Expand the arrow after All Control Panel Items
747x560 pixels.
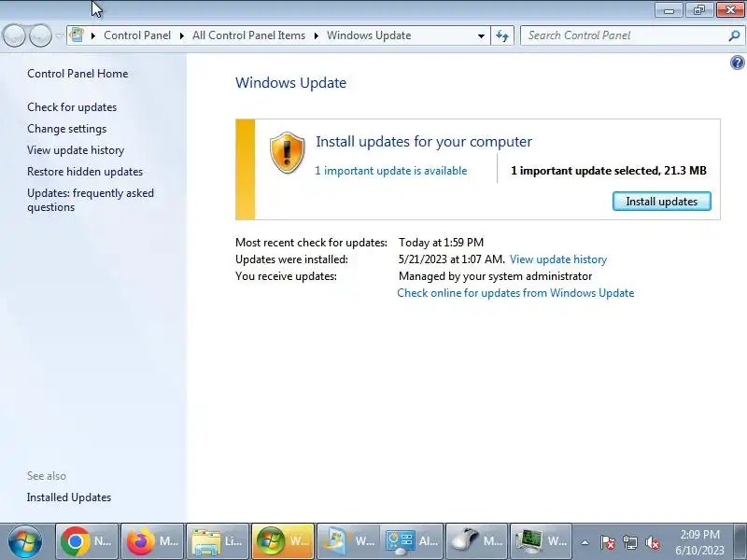coord(316,35)
